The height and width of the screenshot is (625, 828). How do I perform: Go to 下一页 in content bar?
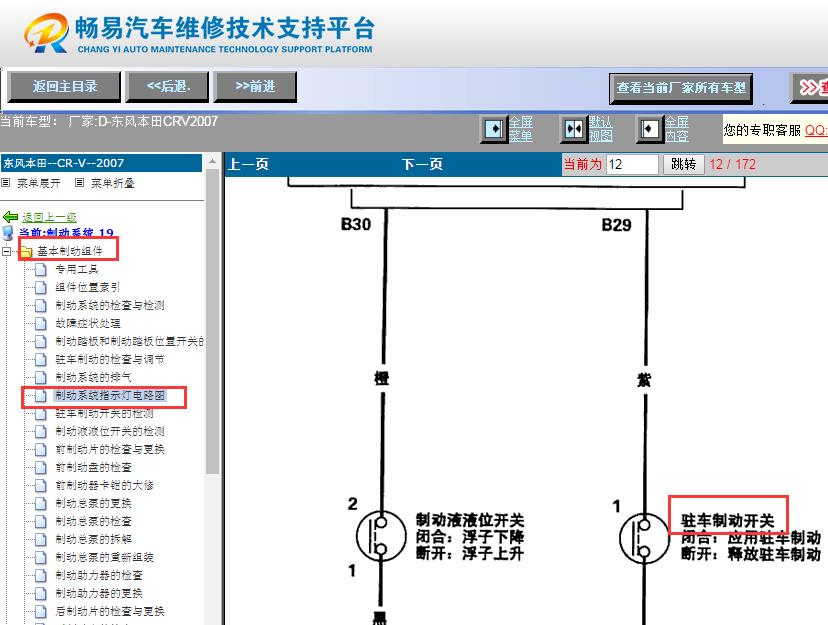coord(421,164)
